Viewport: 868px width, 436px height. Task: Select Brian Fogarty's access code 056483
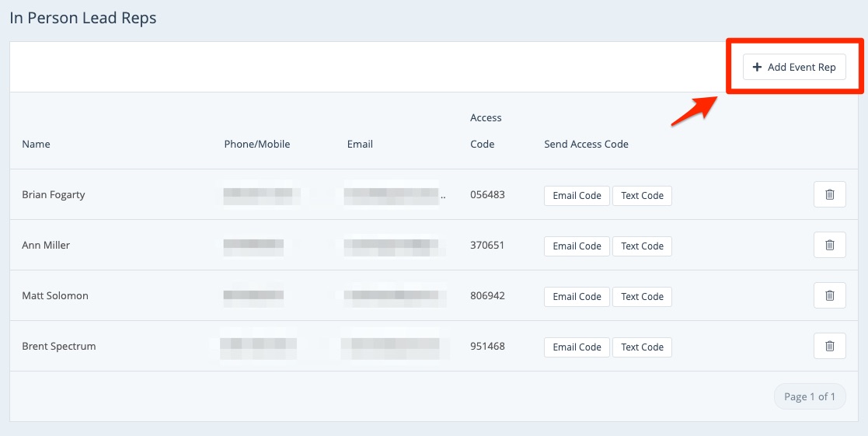487,194
